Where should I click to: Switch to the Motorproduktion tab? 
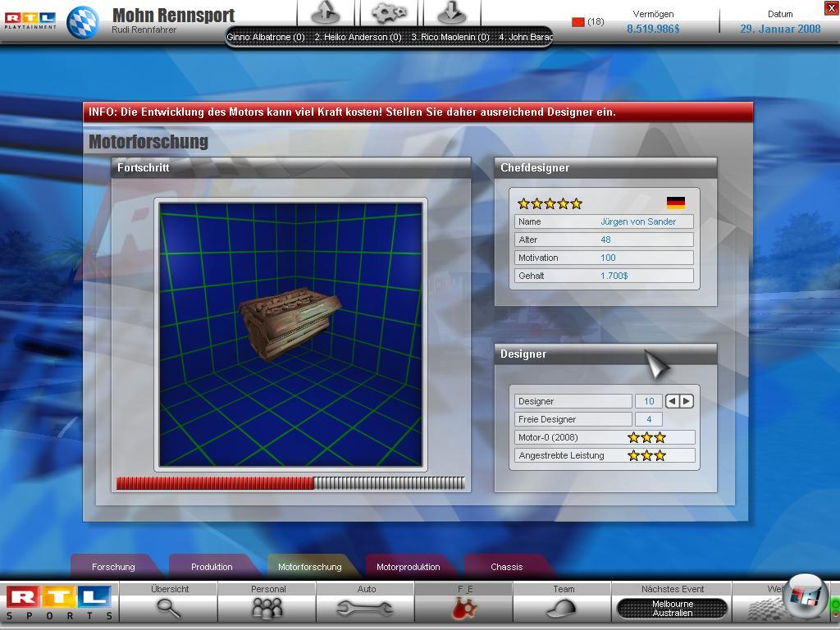pyautogui.click(x=408, y=567)
